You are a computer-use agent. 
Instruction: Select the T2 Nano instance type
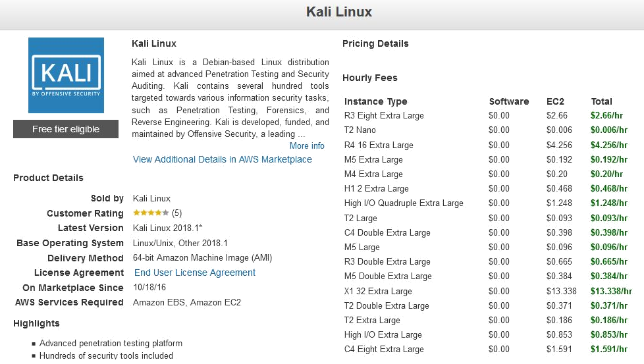[x=360, y=130]
